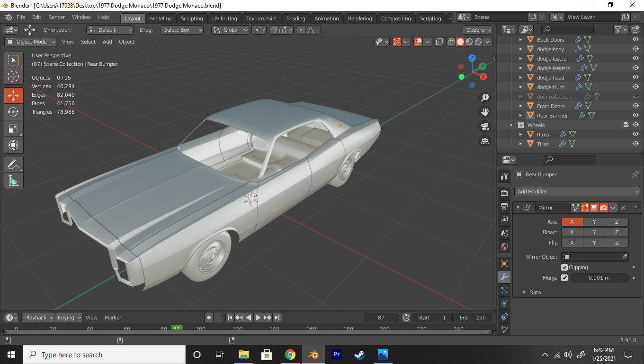Screen dimensions: 644x364
Task: Hide the dodge-hood object in outliner
Action: [635, 78]
